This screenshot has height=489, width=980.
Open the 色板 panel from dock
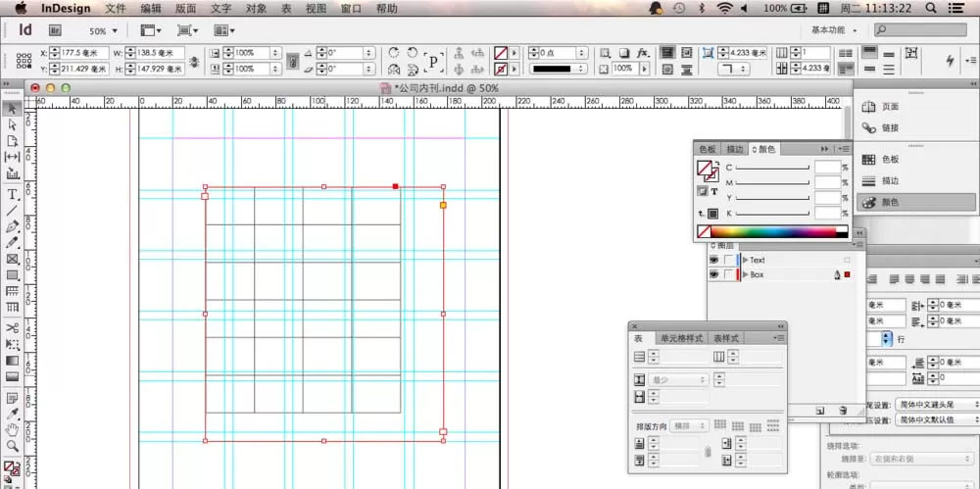(x=890, y=160)
